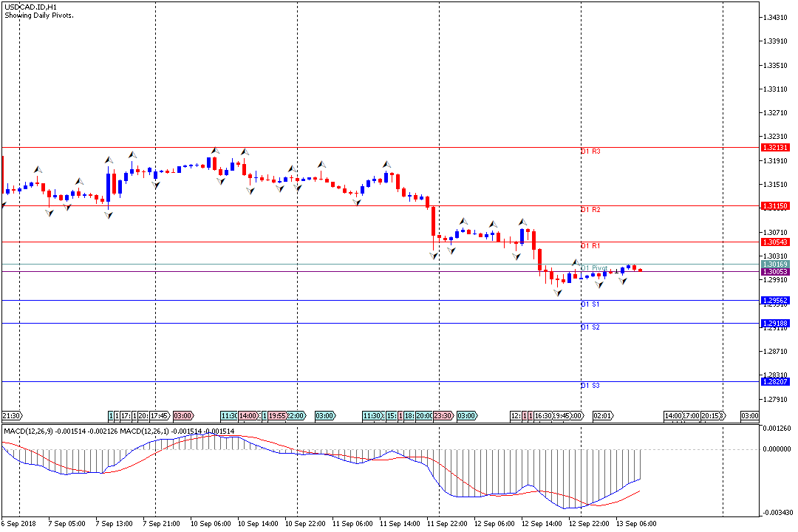
Task: Click the 21:30 event marker
Action: tap(13, 416)
